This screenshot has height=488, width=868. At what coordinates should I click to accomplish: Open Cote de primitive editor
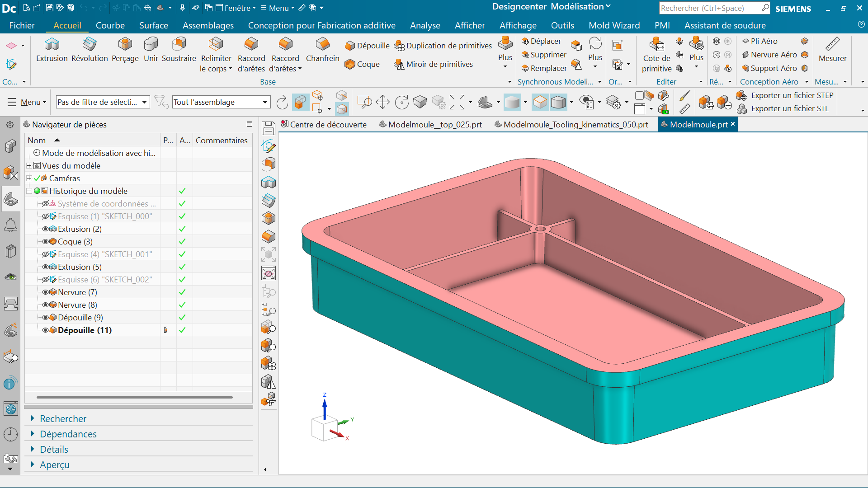656,55
